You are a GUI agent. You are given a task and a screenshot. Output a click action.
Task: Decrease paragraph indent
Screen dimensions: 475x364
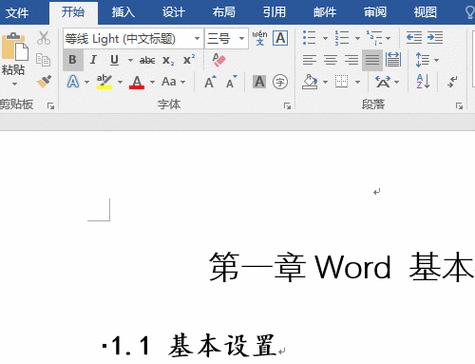[x=414, y=38]
